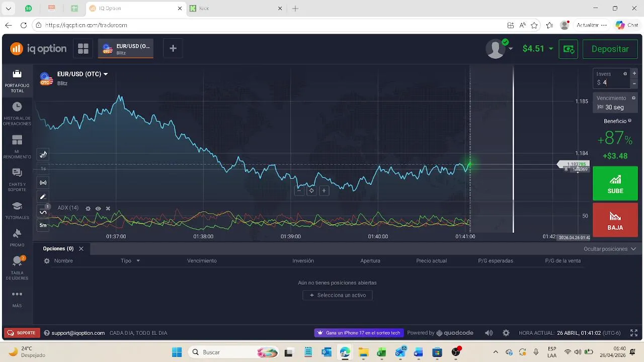Open the Vencimiento 30 seg selector
The width and height of the screenshot is (644, 362).
[615, 103]
